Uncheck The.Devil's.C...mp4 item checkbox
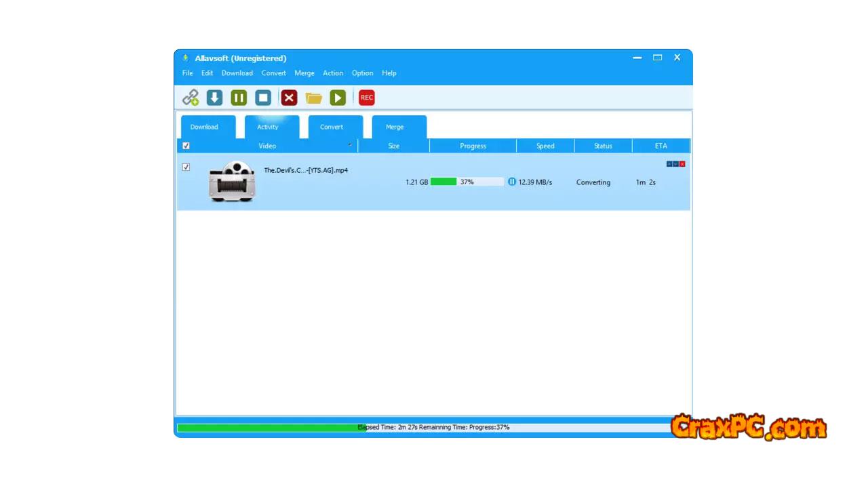868x488 pixels. (186, 167)
